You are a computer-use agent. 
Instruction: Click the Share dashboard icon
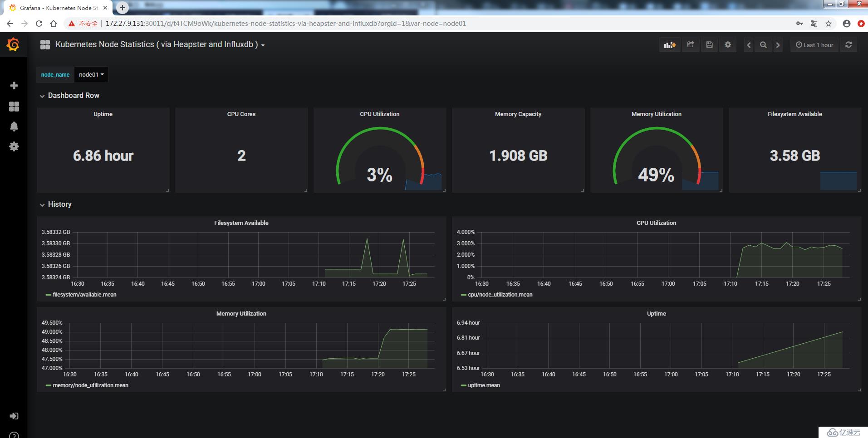coord(691,45)
